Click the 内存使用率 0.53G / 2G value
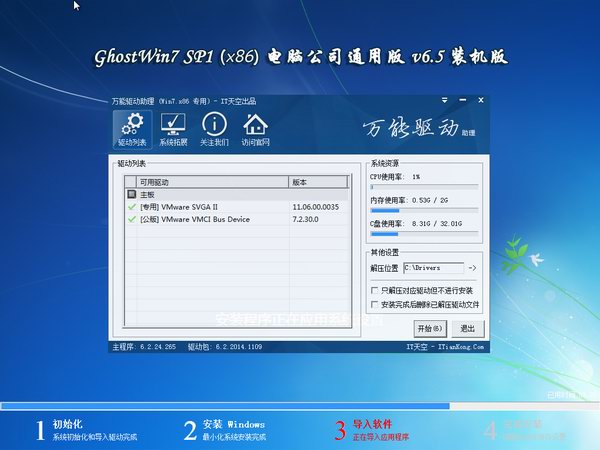 coord(430,200)
